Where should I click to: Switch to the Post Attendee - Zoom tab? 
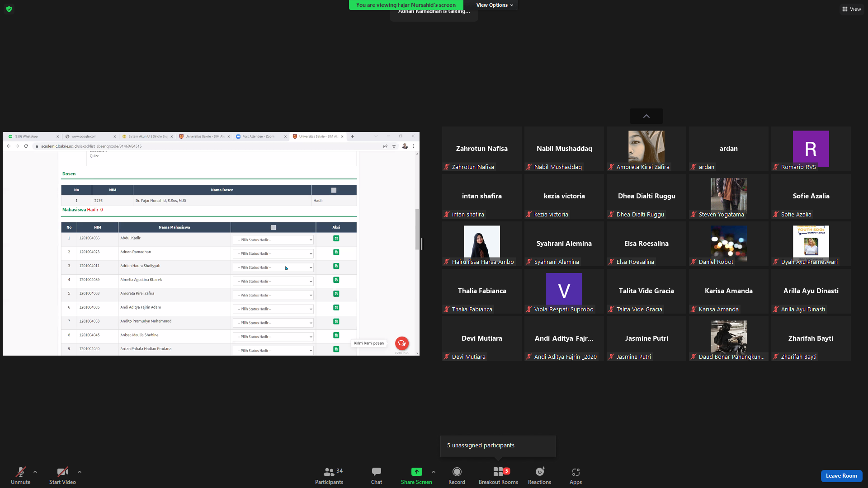(x=261, y=136)
